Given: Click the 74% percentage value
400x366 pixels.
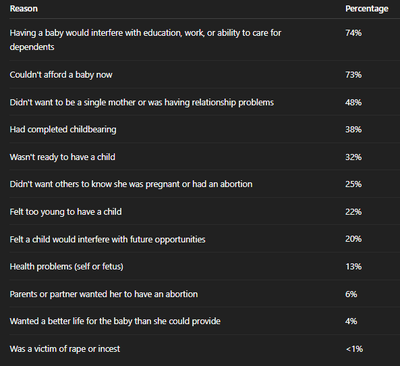Looking at the screenshot, I should pyautogui.click(x=353, y=33).
